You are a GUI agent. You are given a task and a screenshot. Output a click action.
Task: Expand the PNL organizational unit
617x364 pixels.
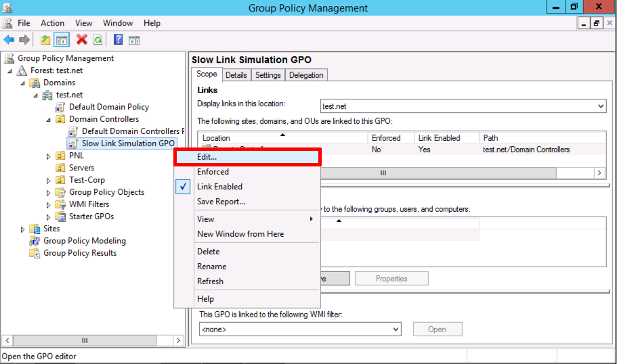click(48, 156)
